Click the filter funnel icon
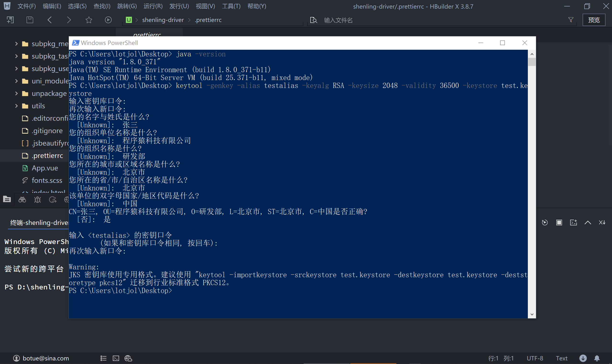612x364 pixels. click(571, 20)
